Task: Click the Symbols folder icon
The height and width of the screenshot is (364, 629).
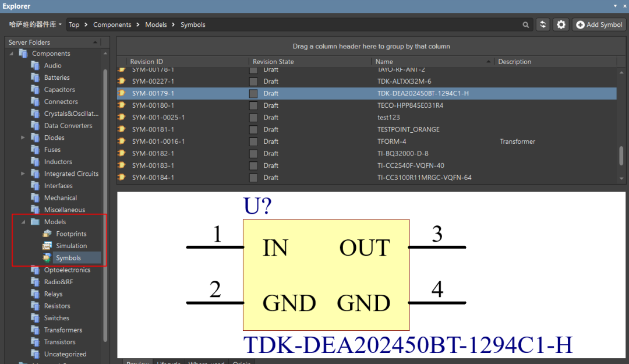Action: point(47,257)
